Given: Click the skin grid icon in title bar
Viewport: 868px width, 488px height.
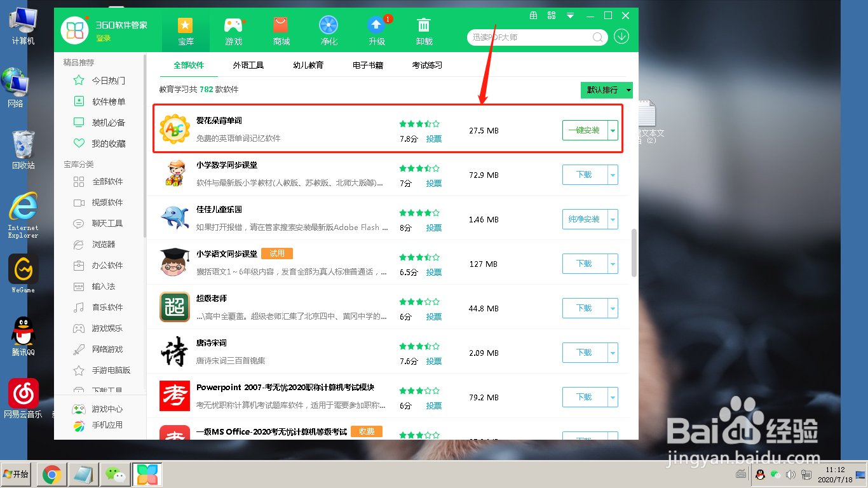Looking at the screenshot, I should tap(552, 15).
